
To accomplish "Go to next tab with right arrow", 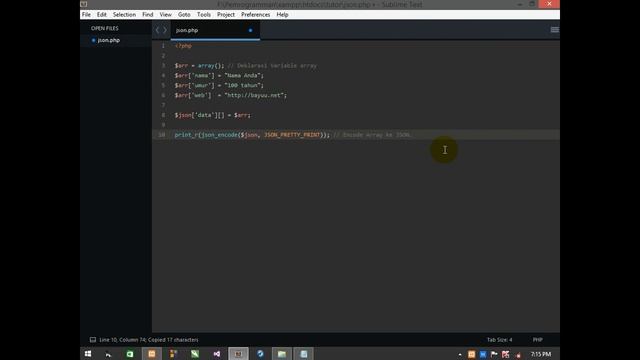I will pos(165,30).
